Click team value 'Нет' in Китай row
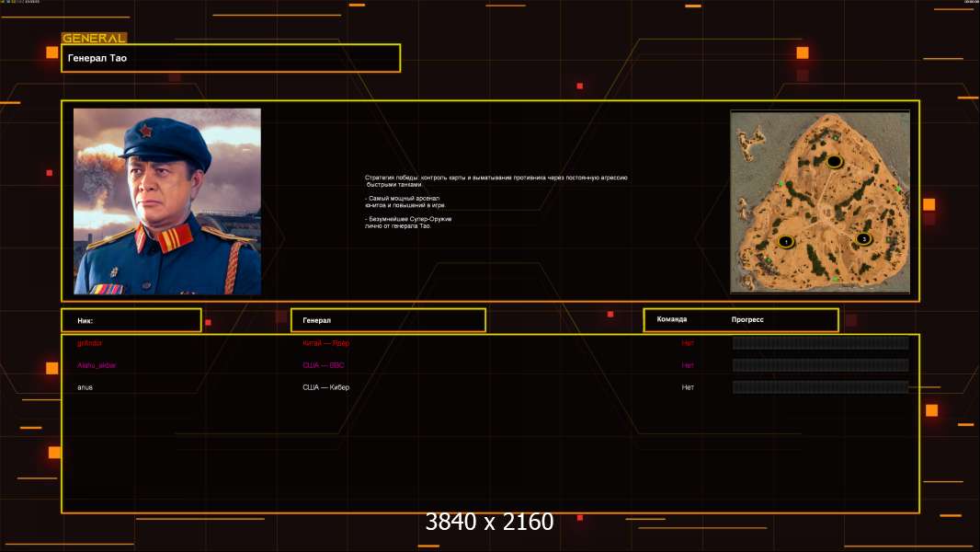Screen dimensions: 980x552 [688, 343]
